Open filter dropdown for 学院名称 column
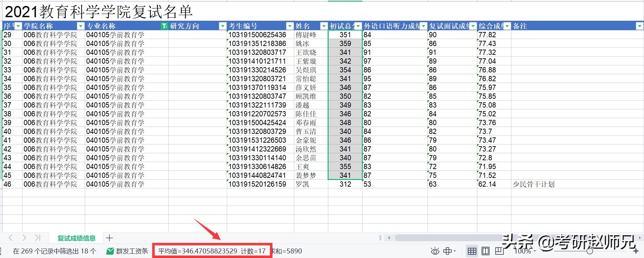 coord(80,26)
